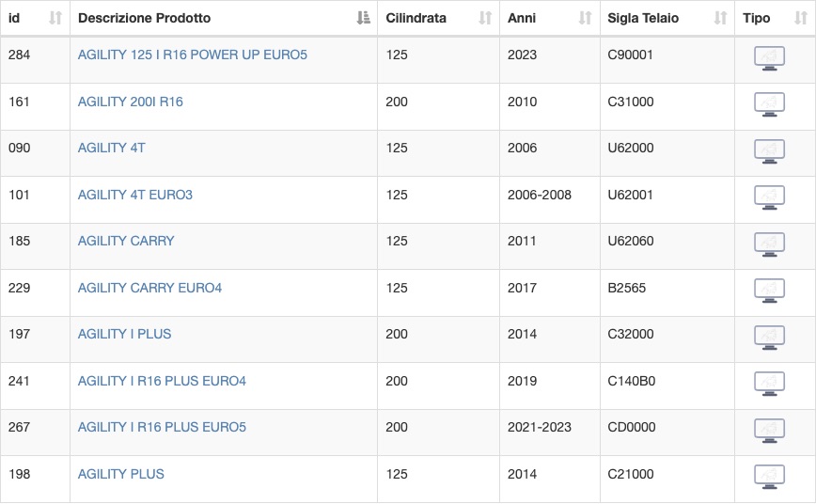Sort by the Tipo column arrows
This screenshot has width=816, height=504.
pyautogui.click(x=800, y=18)
